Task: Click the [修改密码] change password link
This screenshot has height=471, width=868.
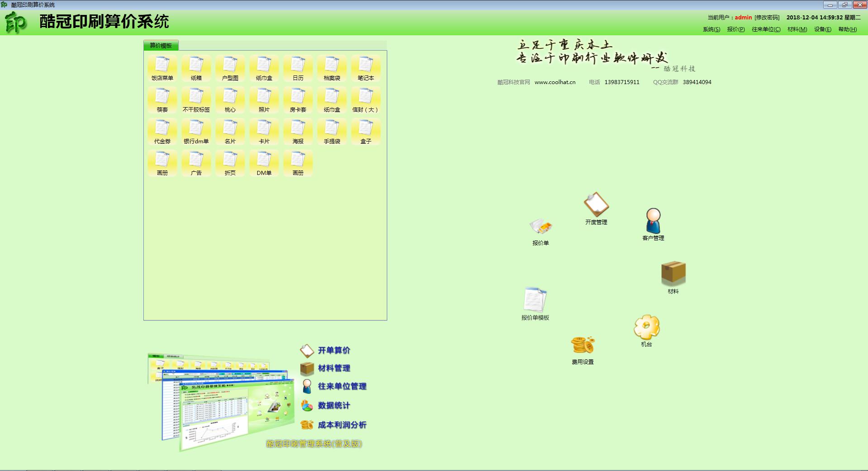Action: (767, 18)
